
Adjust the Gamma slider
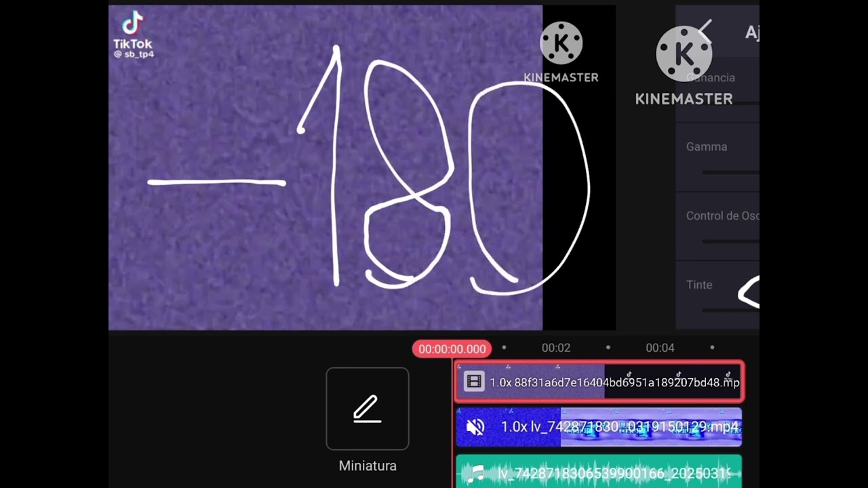coord(731,173)
